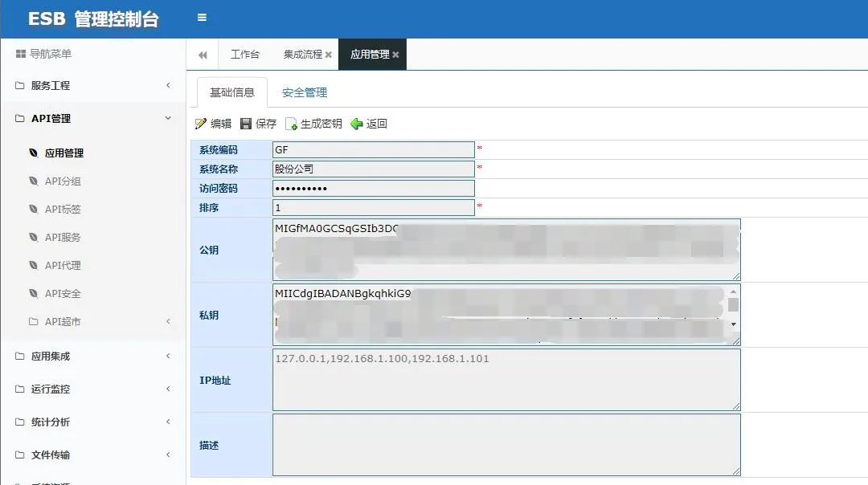Click the folder icon beside 文件传输

(x=20, y=455)
